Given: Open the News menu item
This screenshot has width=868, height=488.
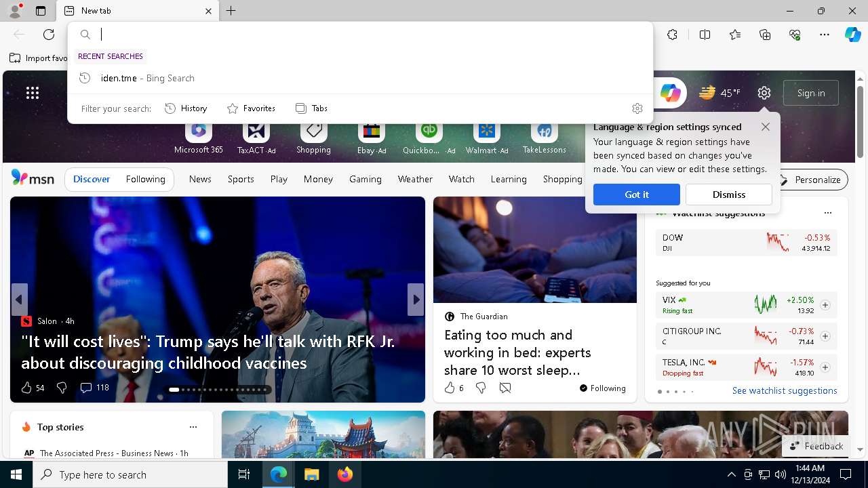Looking at the screenshot, I should [200, 179].
